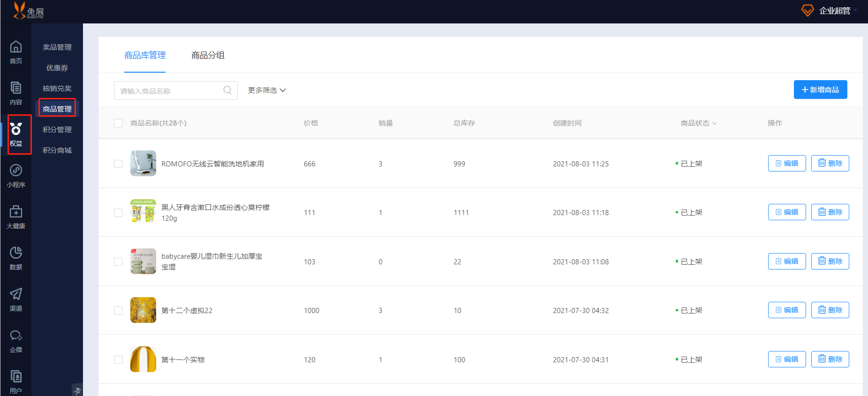Click the price value 666
Viewport: 868px width, 396px height.
pyautogui.click(x=309, y=164)
